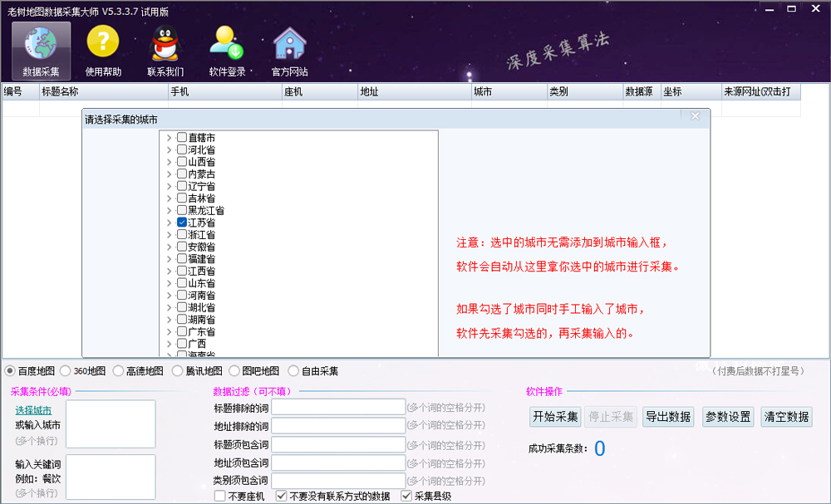Viewport: 831px width, 504px height.
Task: Clear collected data with 清空数据
Action: [786, 416]
